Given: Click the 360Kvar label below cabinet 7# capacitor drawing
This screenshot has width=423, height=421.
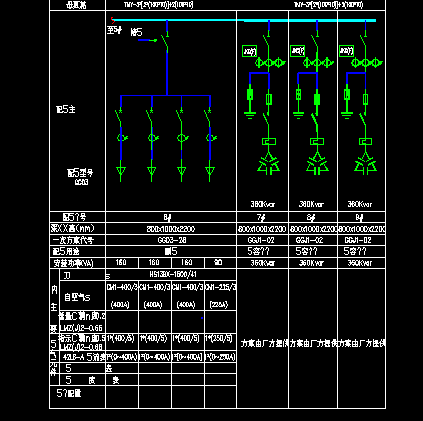Looking at the screenshot, I should [x=263, y=204].
